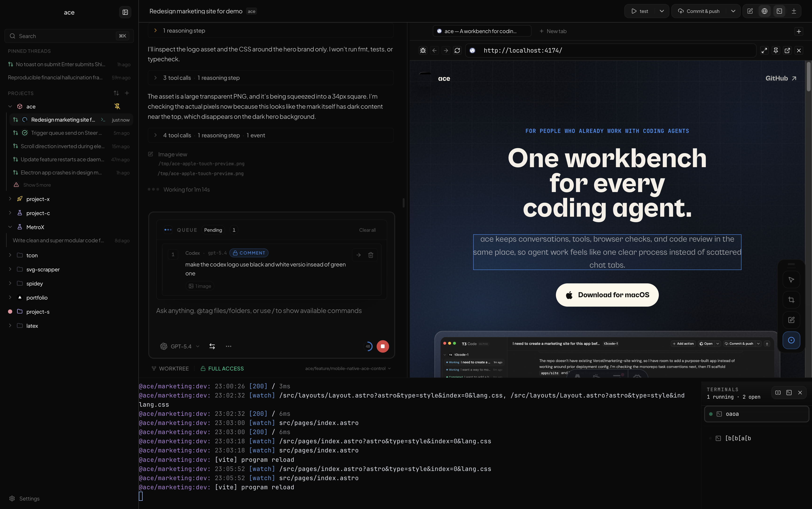Screen dimensions: 812x509
Task: Open thread Trigger queue send on Steer
Action: pyautogui.click(x=71, y=133)
